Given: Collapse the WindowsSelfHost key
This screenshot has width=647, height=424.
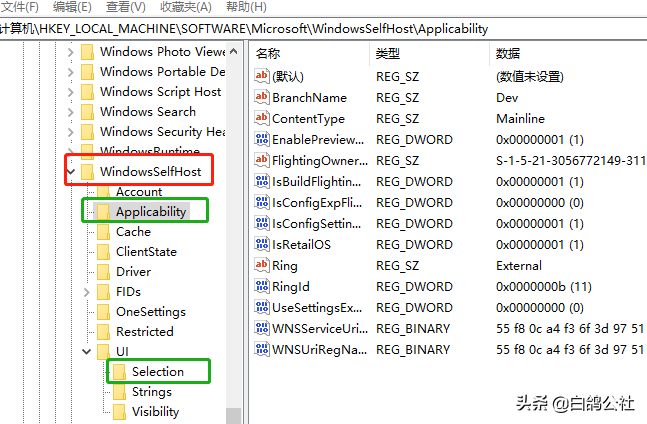Looking at the screenshot, I should click(x=71, y=172).
